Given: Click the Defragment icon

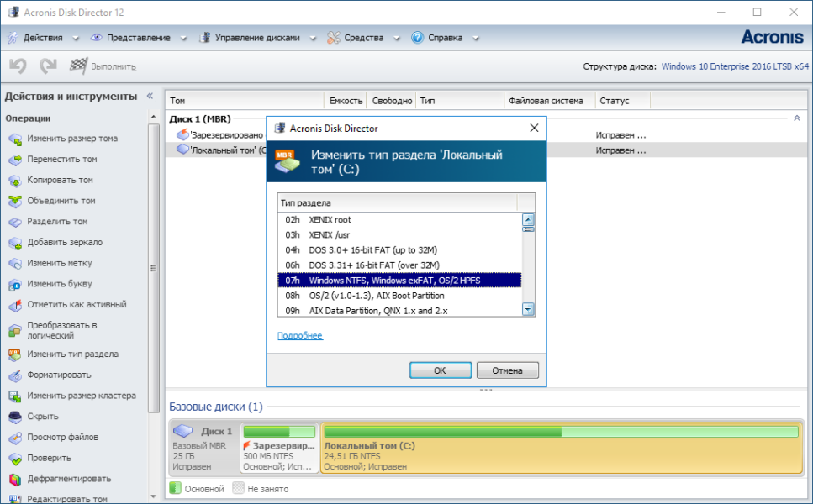Looking at the screenshot, I should [15, 479].
